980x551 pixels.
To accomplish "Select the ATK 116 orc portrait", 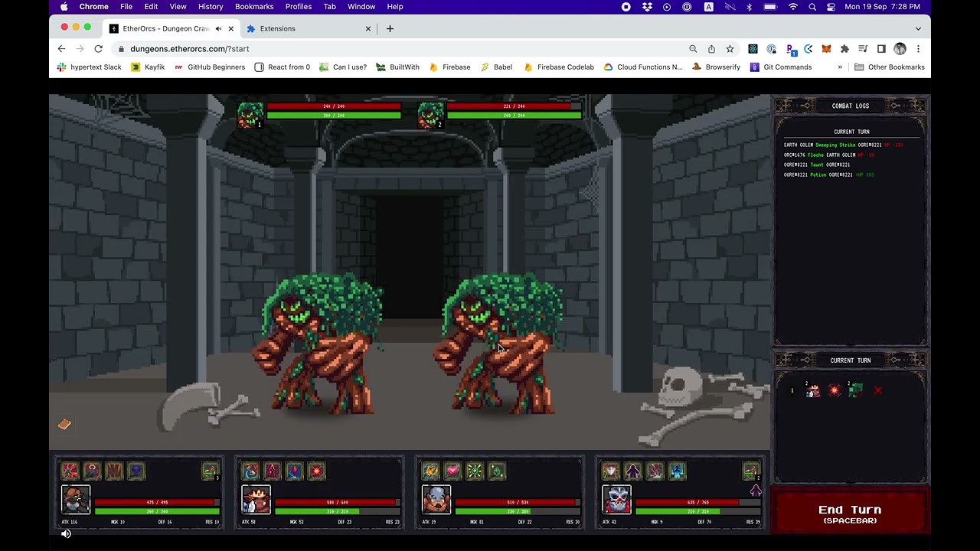I will [x=76, y=500].
